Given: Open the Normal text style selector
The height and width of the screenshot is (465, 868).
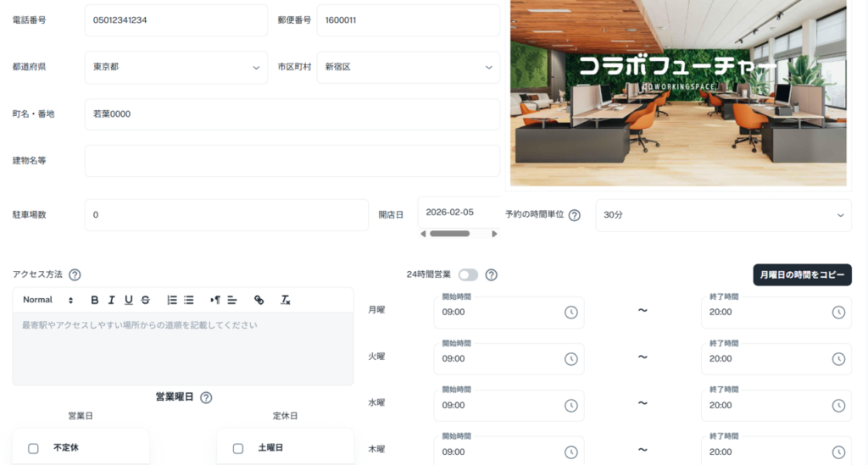Looking at the screenshot, I should tap(47, 300).
